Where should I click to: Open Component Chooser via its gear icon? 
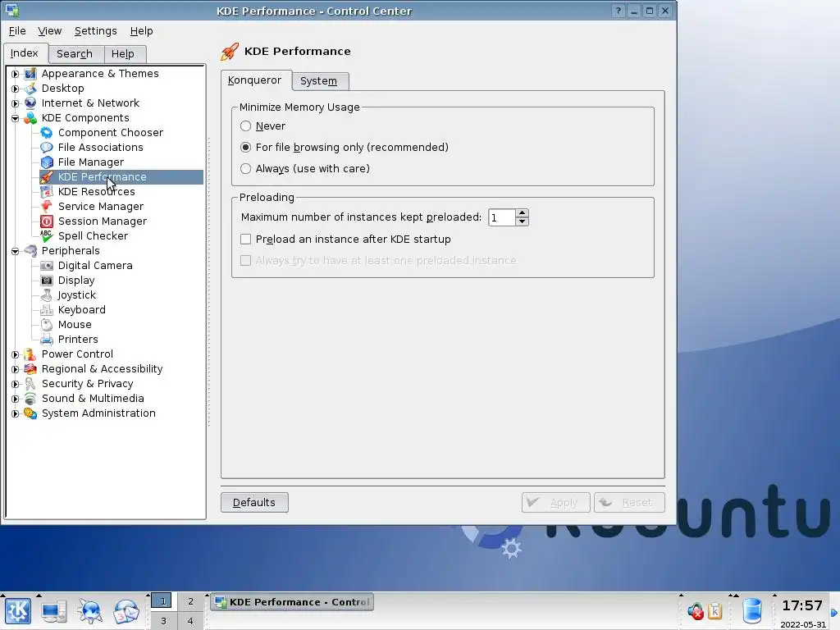point(47,132)
